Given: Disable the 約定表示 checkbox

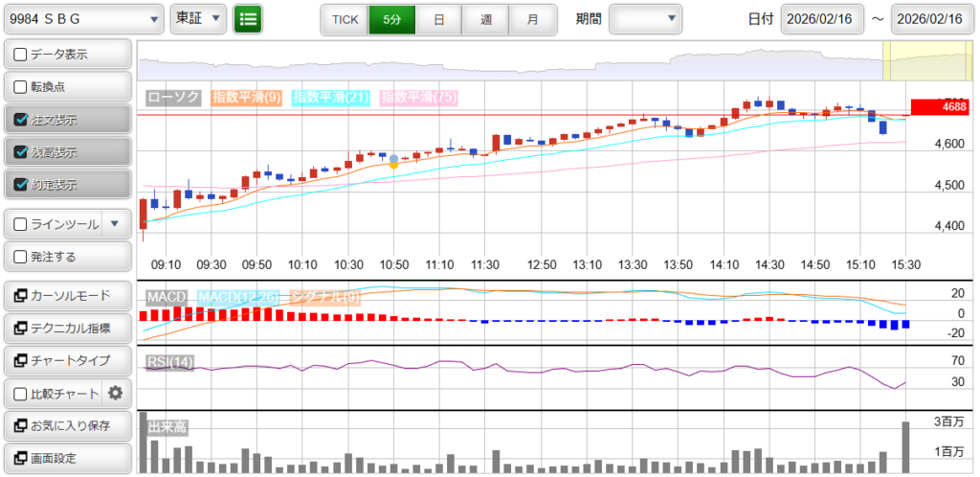Looking at the screenshot, I should click(x=21, y=185).
